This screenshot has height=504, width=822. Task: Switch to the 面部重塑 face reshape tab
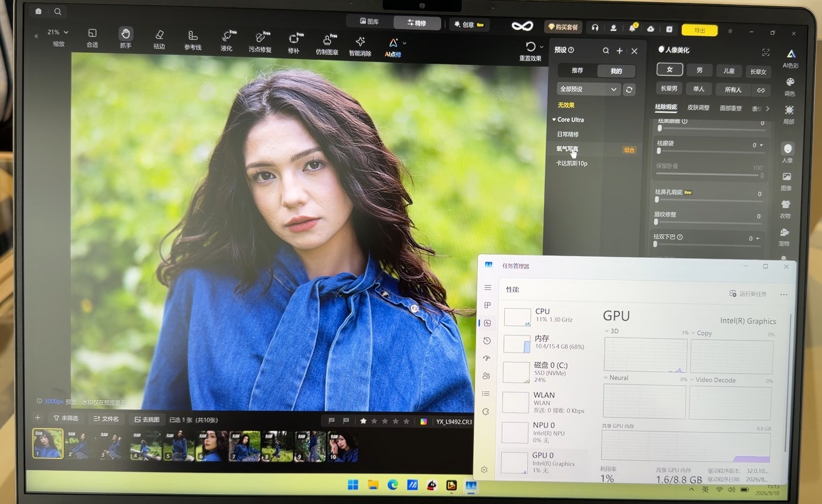pos(731,108)
